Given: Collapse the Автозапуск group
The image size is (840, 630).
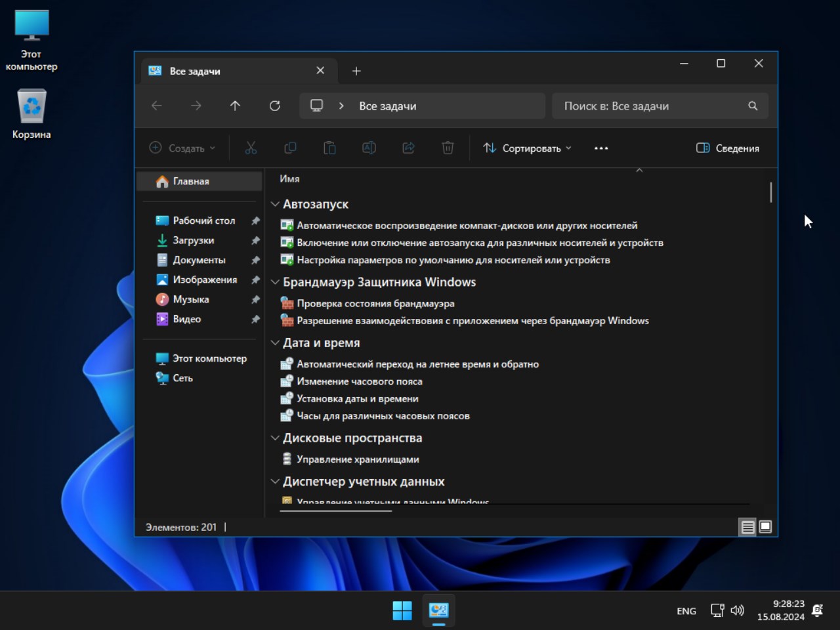Looking at the screenshot, I should (x=276, y=204).
